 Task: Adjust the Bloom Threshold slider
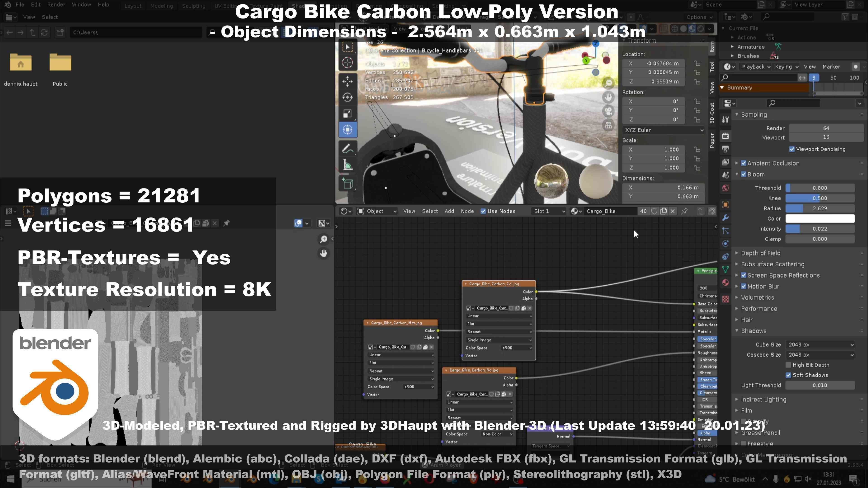pyautogui.click(x=820, y=188)
